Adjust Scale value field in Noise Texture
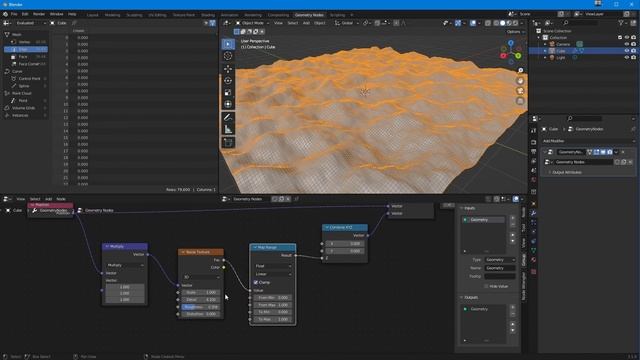Viewport: 640px width, 360px height. point(201,292)
